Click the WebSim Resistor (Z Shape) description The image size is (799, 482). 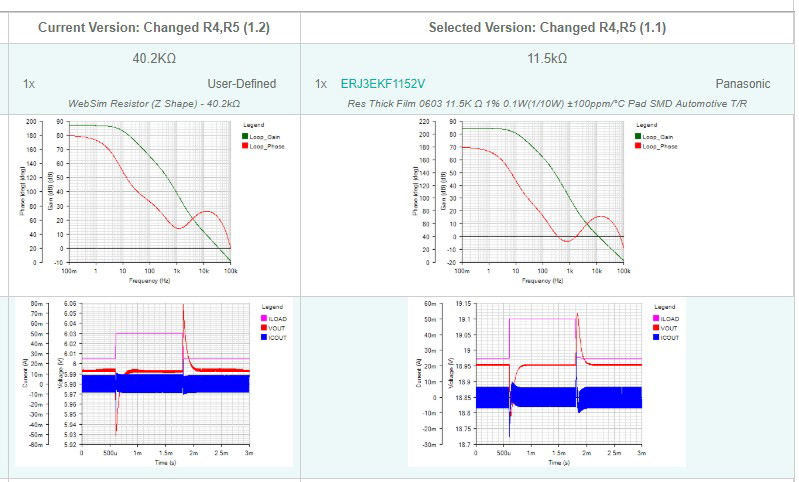[x=154, y=103]
